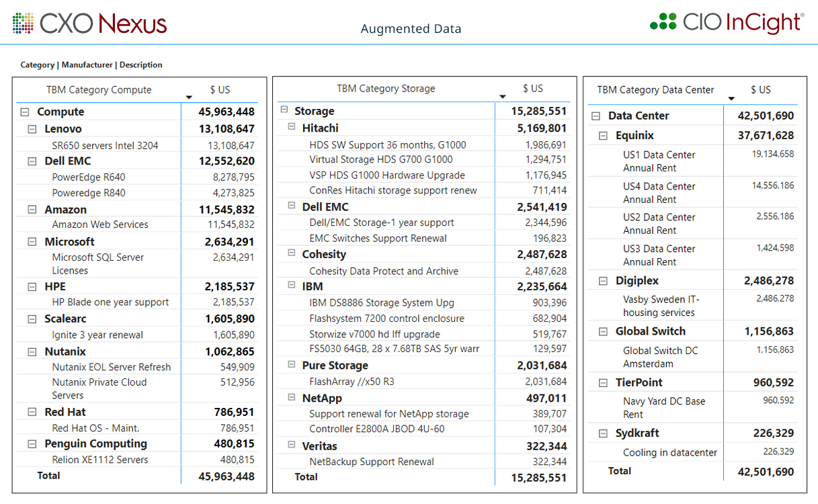
Task: Collapse the Pure Storage group
Action: pyautogui.click(x=291, y=364)
